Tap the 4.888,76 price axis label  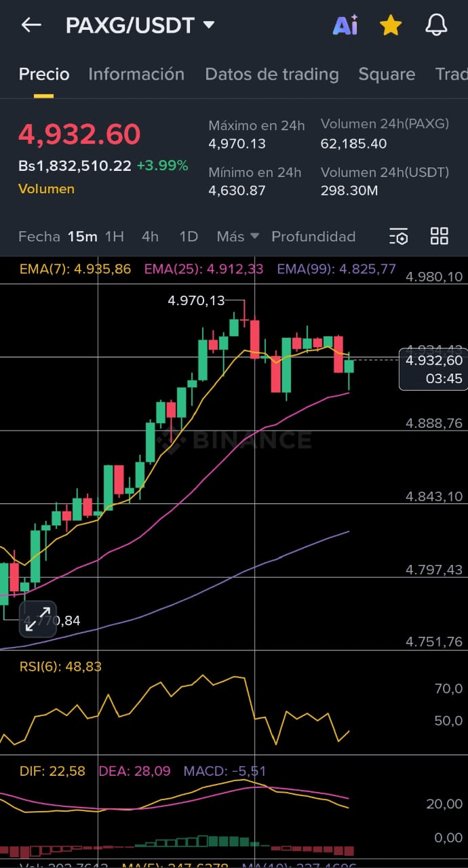click(x=434, y=423)
